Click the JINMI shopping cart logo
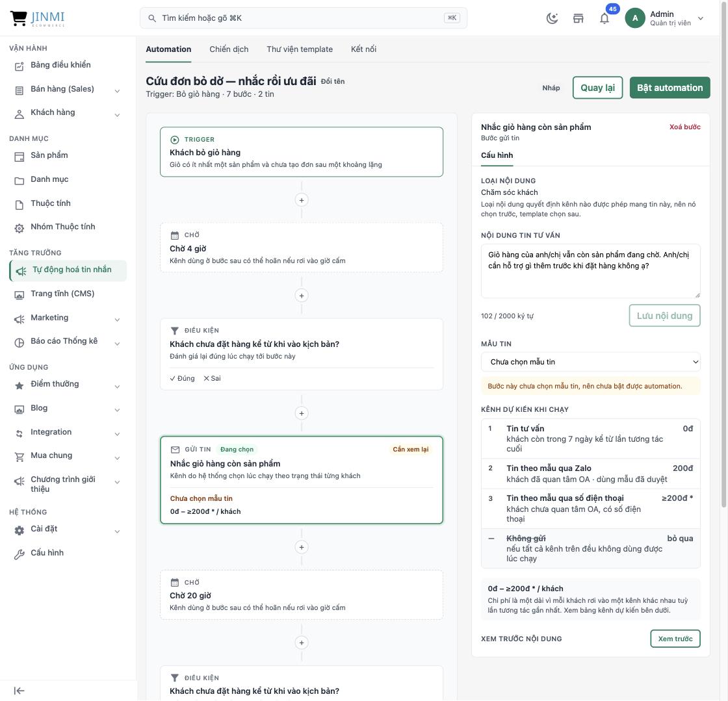Image resolution: width=728 pixels, height=701 pixels. click(38, 18)
